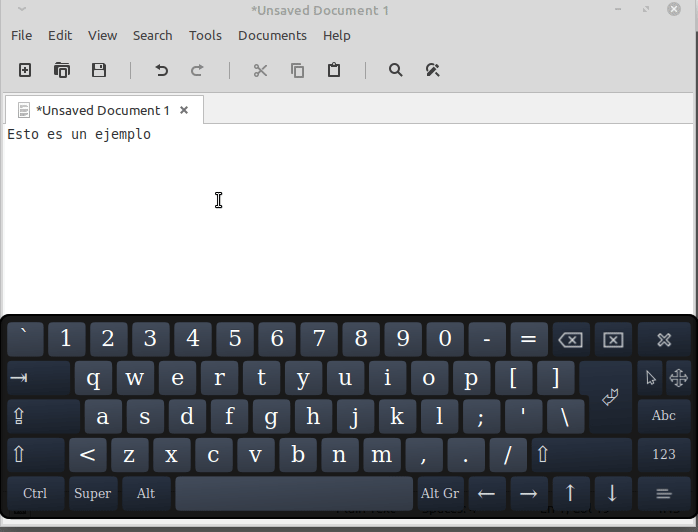The width and height of the screenshot is (698, 532).
Task: Undo the last action
Action: point(161,70)
